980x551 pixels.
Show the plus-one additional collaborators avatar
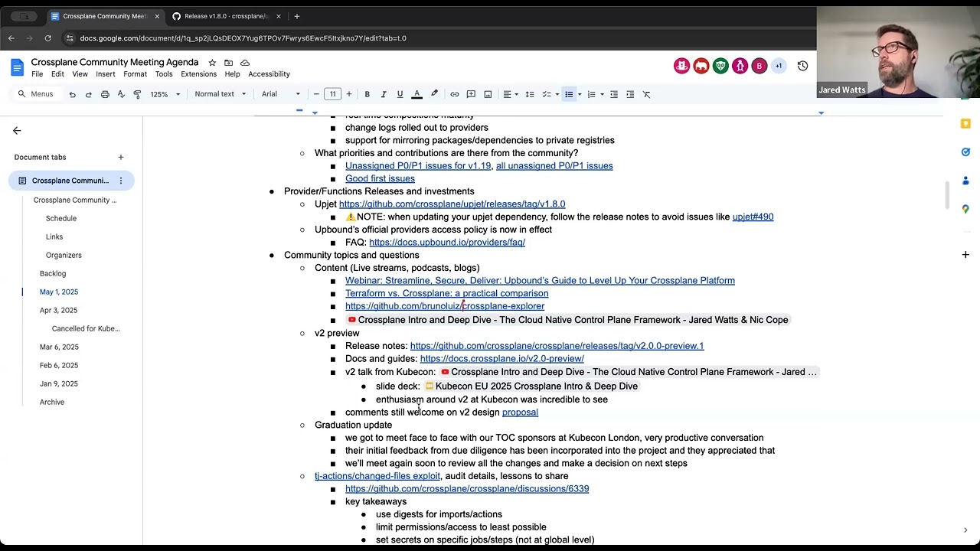(778, 66)
